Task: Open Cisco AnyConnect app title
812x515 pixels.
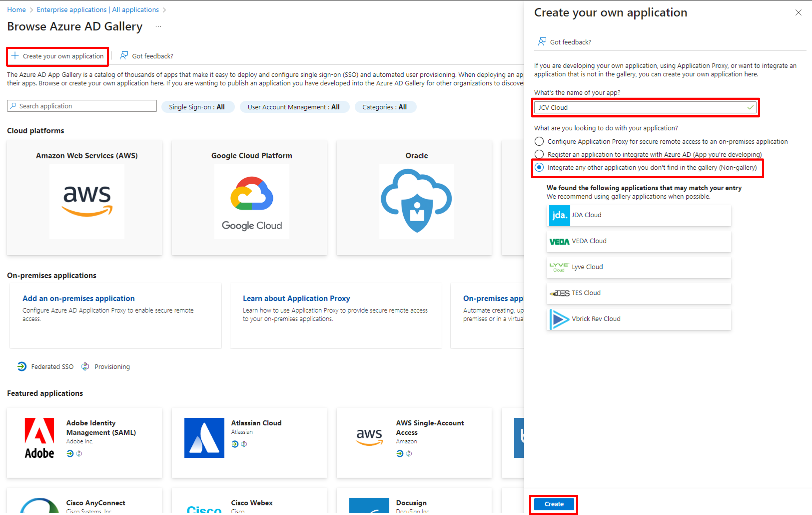Action: coord(96,503)
